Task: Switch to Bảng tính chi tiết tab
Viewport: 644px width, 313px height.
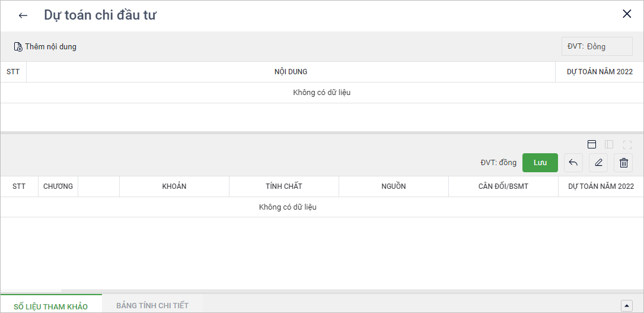Action: point(152,305)
